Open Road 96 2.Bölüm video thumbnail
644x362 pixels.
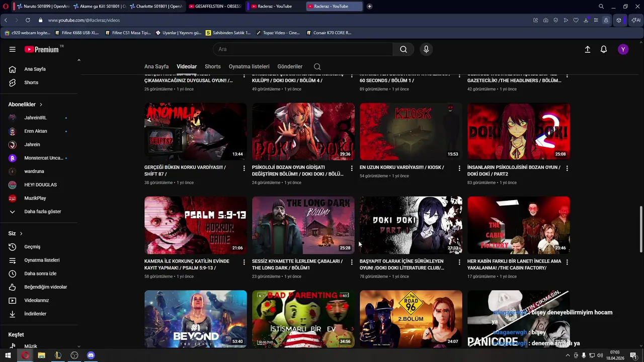(x=411, y=319)
